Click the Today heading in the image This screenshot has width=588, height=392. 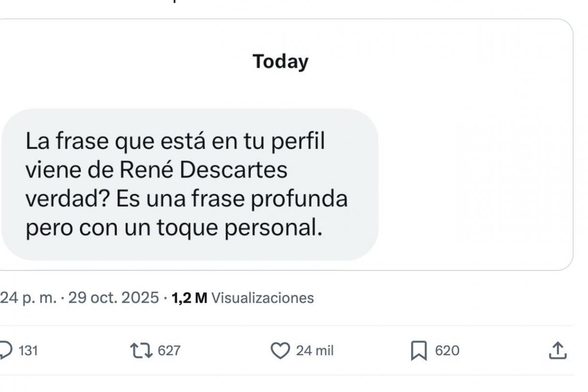(x=280, y=62)
